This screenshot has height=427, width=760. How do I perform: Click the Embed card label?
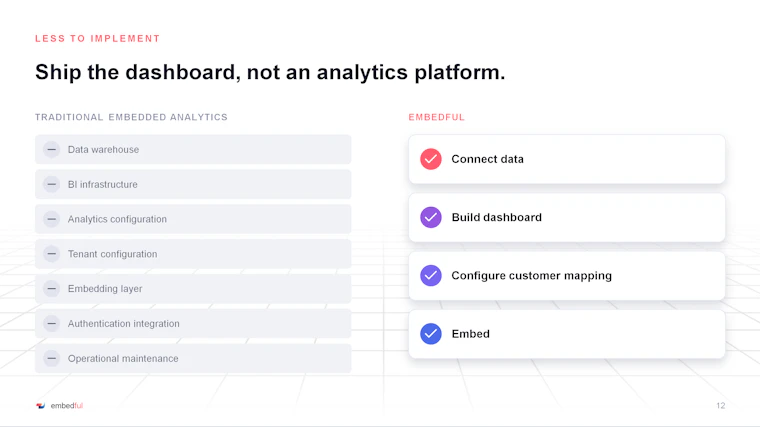[470, 333]
